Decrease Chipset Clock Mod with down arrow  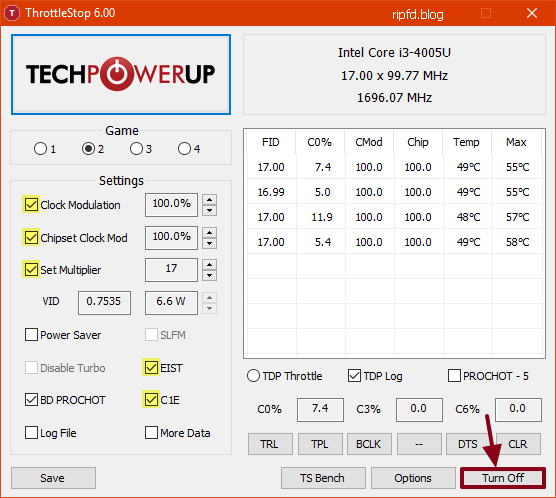pos(210,243)
